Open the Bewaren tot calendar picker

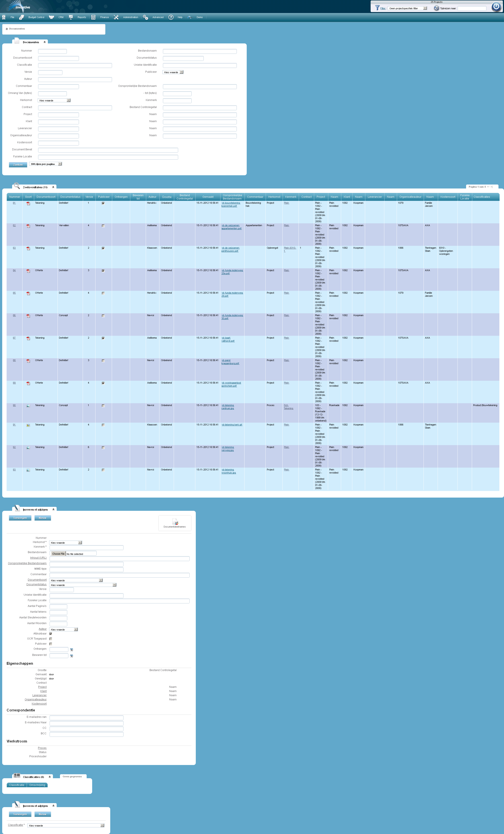click(x=71, y=656)
